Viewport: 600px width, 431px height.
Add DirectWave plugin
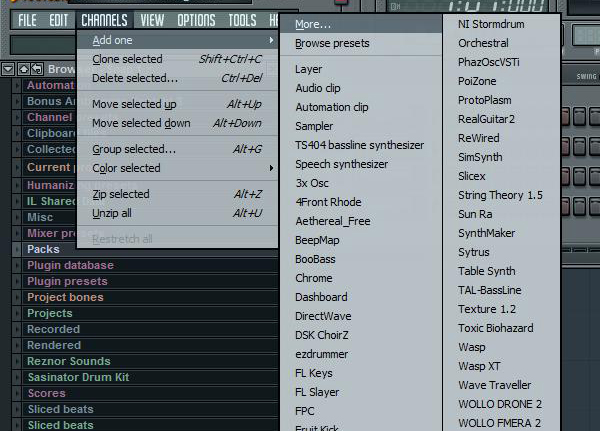tap(361, 316)
